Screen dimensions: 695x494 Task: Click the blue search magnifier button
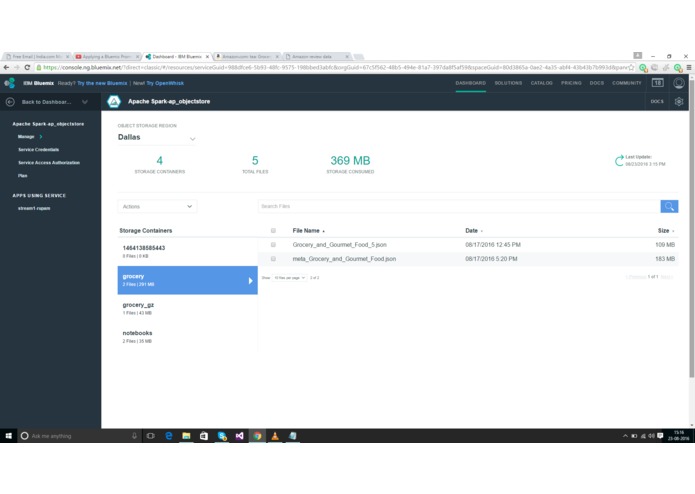tap(669, 206)
